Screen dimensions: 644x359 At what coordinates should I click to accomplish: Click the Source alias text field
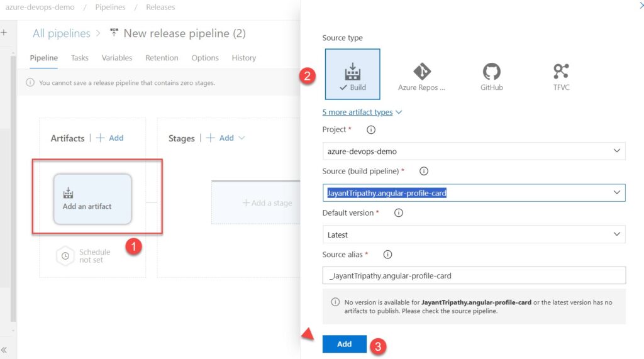474,275
